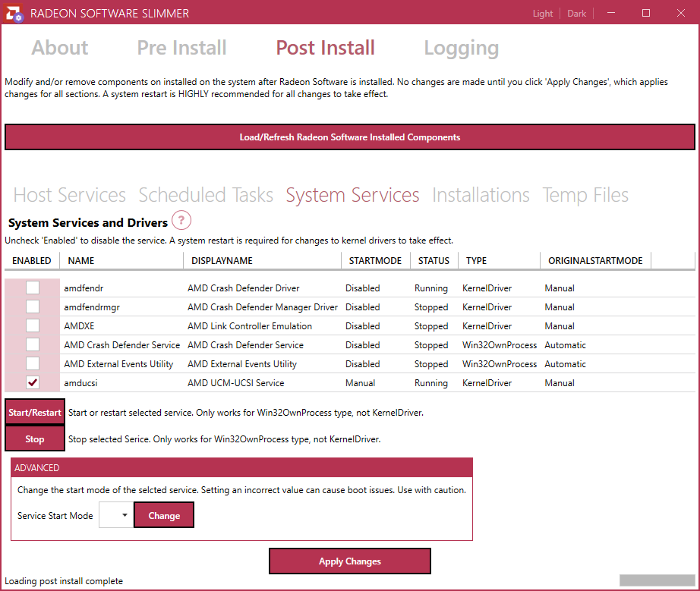Screen dimensions: 700x591
Task: Open the Service Start Mode dropdown
Action: coord(116,515)
